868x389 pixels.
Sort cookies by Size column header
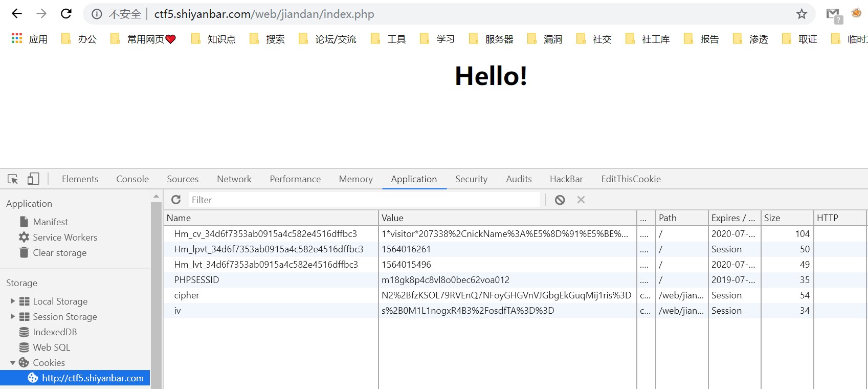click(x=787, y=218)
